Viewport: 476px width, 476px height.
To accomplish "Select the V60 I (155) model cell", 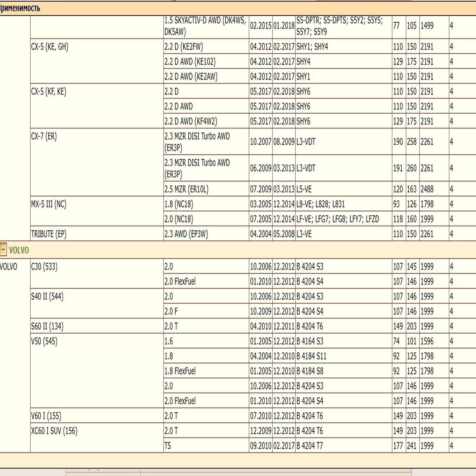I will tap(46, 416).
